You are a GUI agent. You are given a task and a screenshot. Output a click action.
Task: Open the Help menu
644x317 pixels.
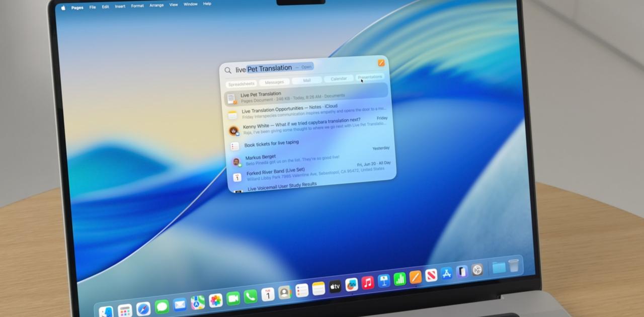(x=207, y=4)
